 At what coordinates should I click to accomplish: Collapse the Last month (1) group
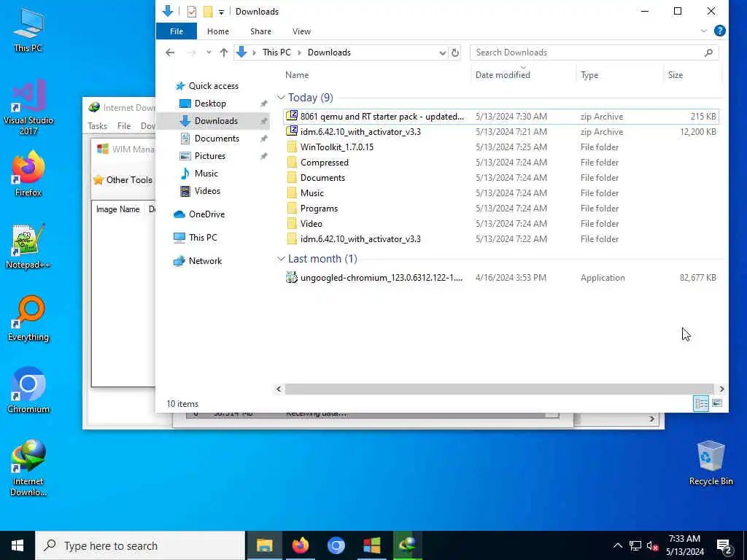pyautogui.click(x=281, y=259)
